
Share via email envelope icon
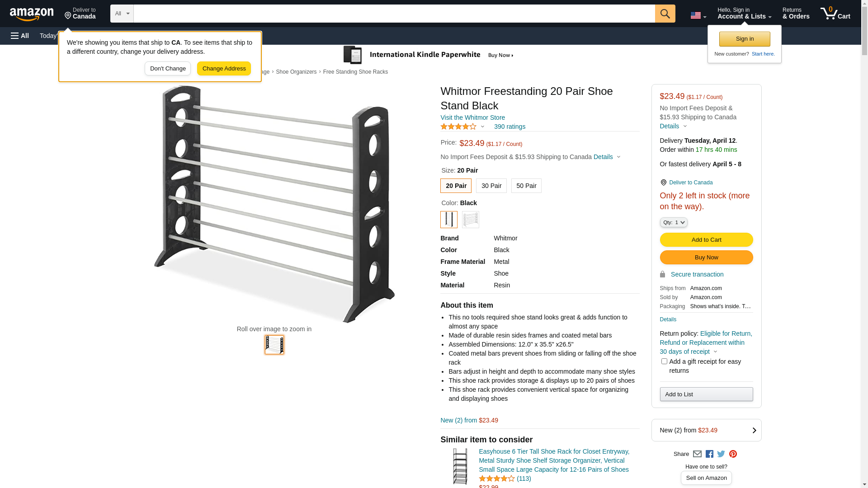click(x=697, y=454)
